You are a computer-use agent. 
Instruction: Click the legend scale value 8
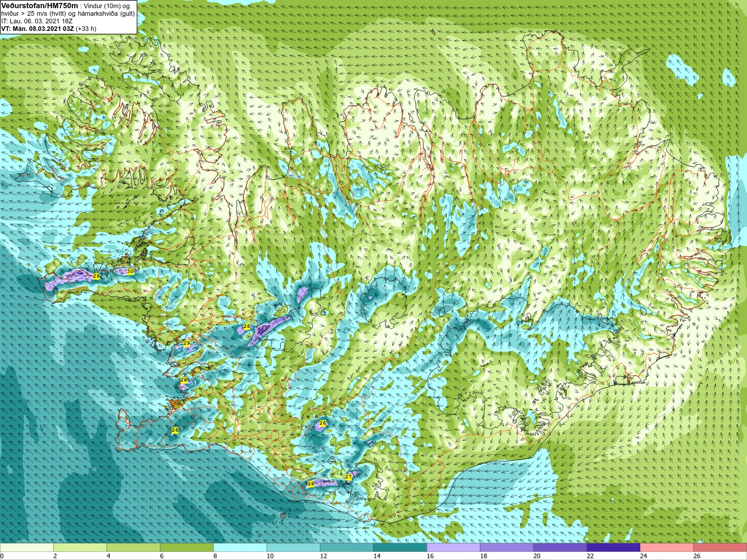click(216, 556)
